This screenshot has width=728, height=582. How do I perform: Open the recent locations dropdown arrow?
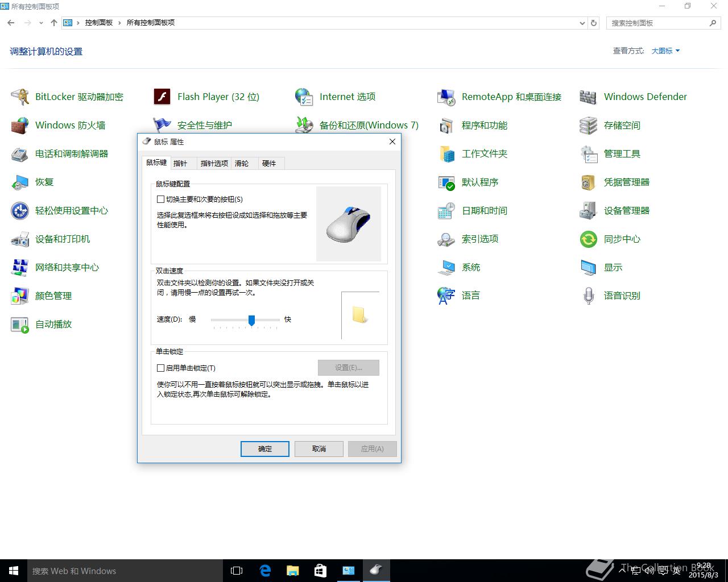[x=41, y=23]
